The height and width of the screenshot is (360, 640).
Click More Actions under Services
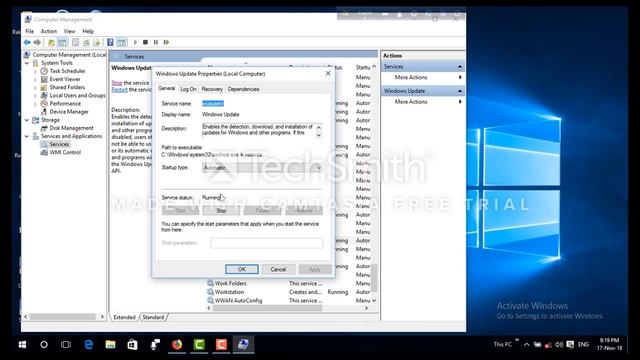coord(411,78)
